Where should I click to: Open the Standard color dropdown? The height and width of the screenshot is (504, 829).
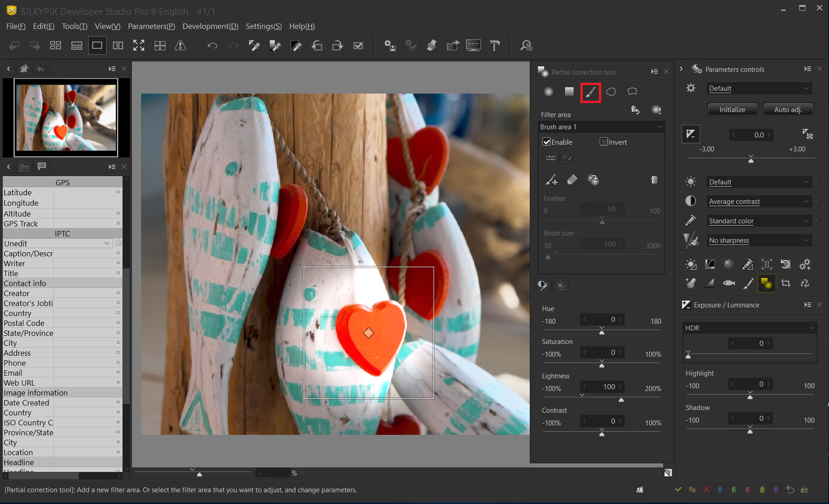tap(759, 221)
